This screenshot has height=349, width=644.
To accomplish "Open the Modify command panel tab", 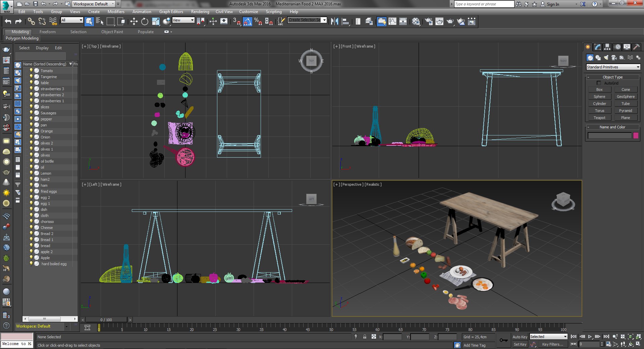I will click(x=597, y=47).
